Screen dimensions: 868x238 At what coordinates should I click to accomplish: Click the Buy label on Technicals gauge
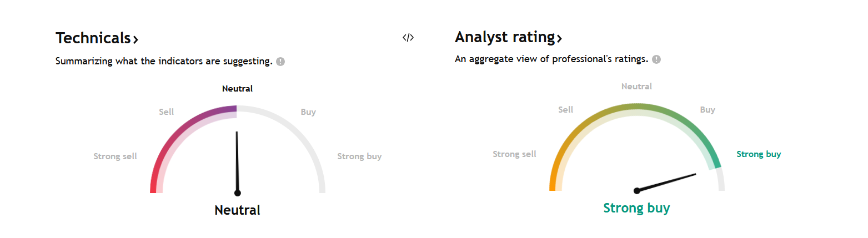[x=308, y=112]
